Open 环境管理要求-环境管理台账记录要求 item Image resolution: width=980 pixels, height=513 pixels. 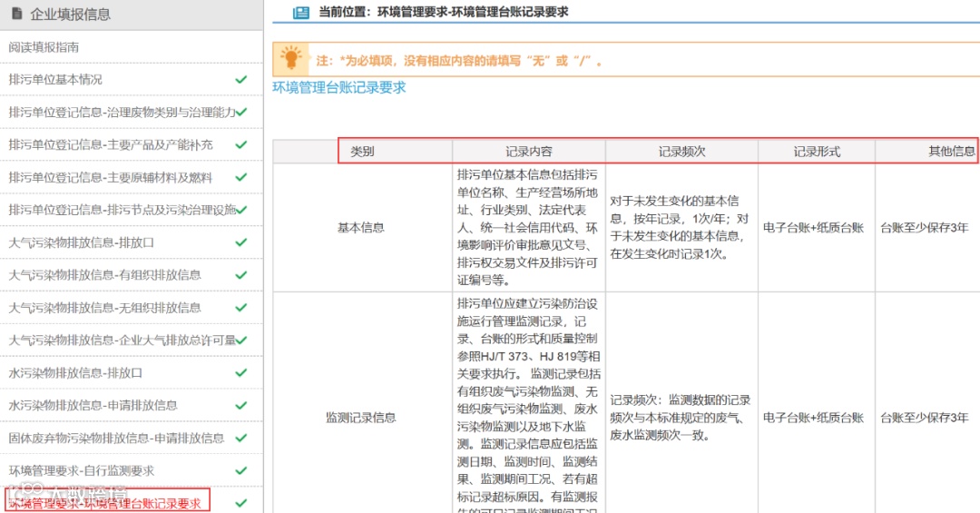click(105, 503)
